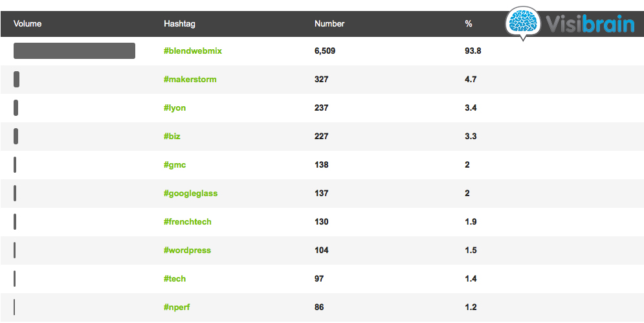Click the 93.8 percentage cell
Image resolution: width=644 pixels, height=323 pixels.
point(473,51)
